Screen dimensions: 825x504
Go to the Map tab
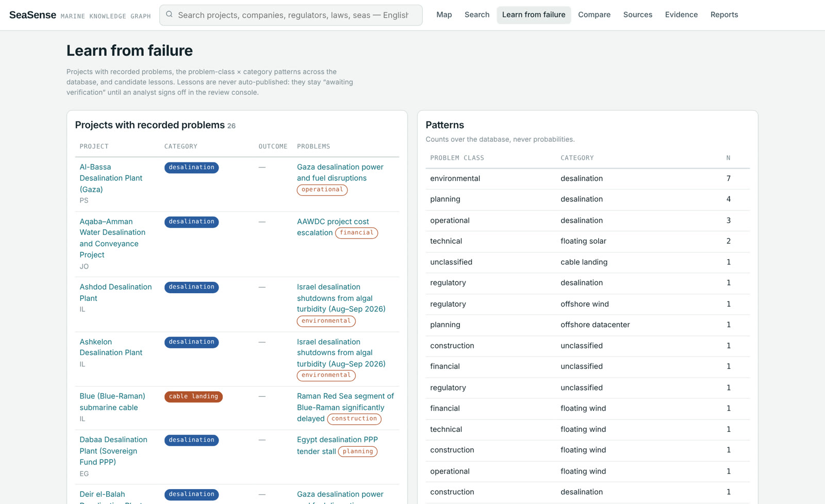point(444,14)
